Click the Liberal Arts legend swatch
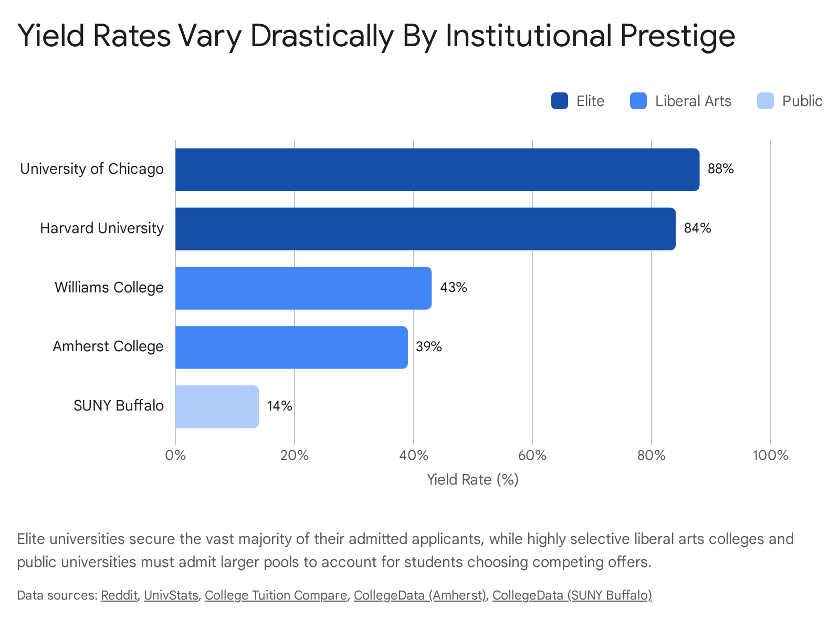 coord(638,101)
